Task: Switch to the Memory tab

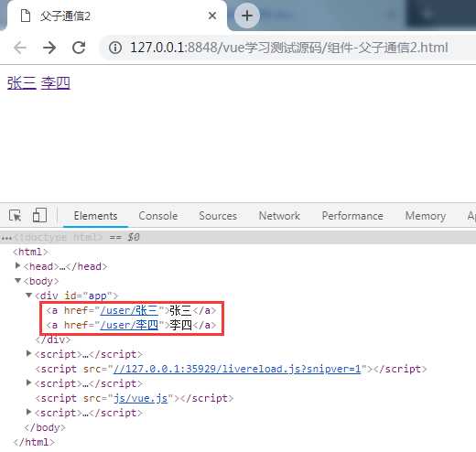Action: click(426, 216)
